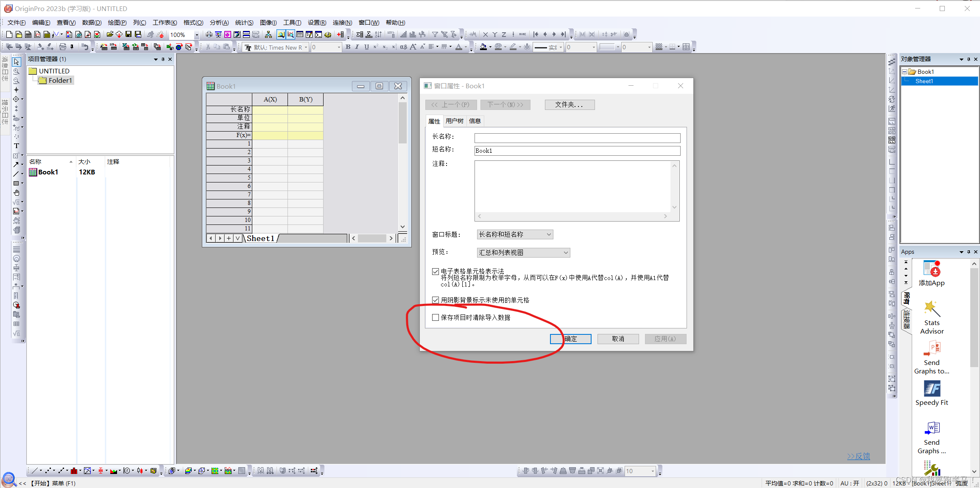Click the 确定 button
980x488 pixels.
point(570,339)
